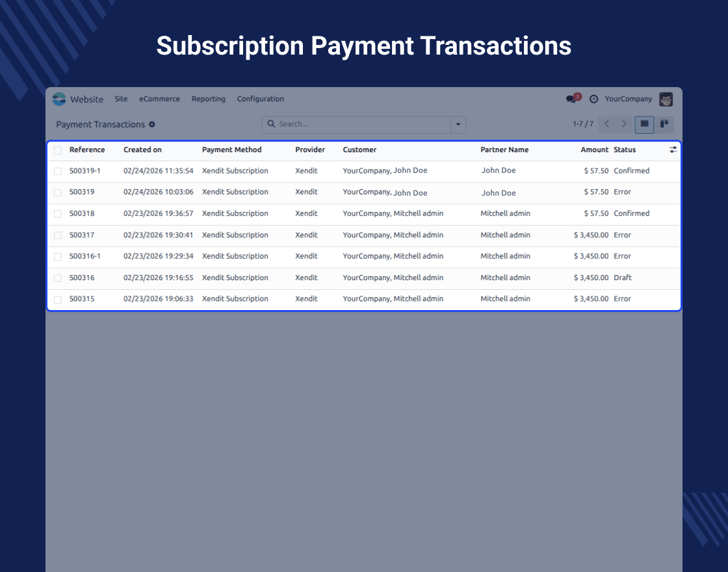This screenshot has width=728, height=572.
Task: Sort by Created on column header
Action: (142, 149)
